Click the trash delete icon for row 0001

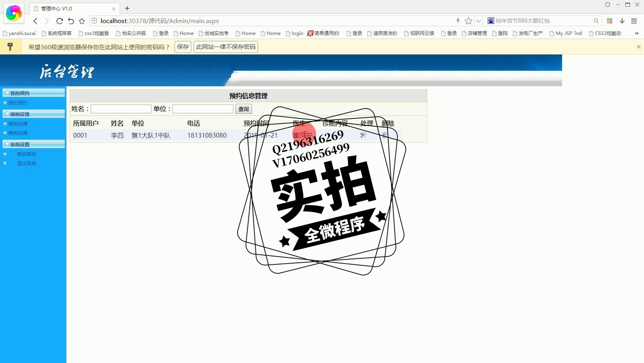coord(385,135)
